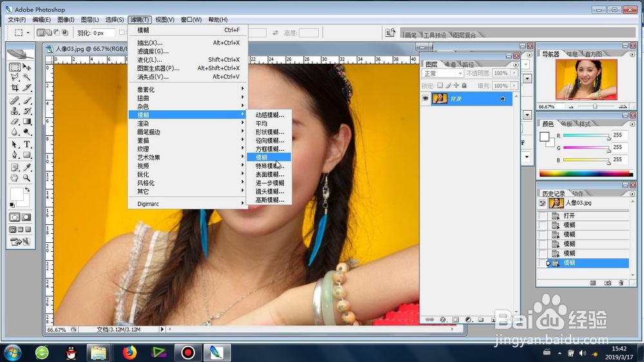Toggle lock position in Layers panel
This screenshot has width=644, height=362.
457,86
